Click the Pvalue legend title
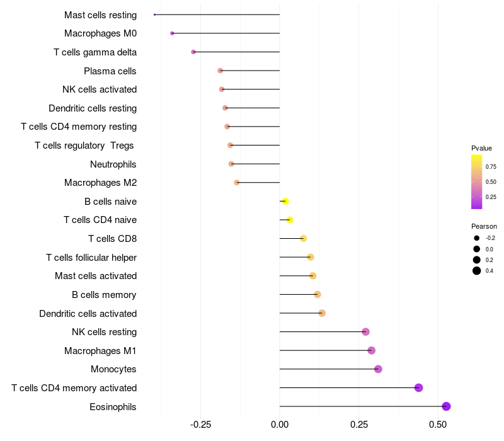Image resolution: width=504 pixels, height=441 pixels. (481, 148)
